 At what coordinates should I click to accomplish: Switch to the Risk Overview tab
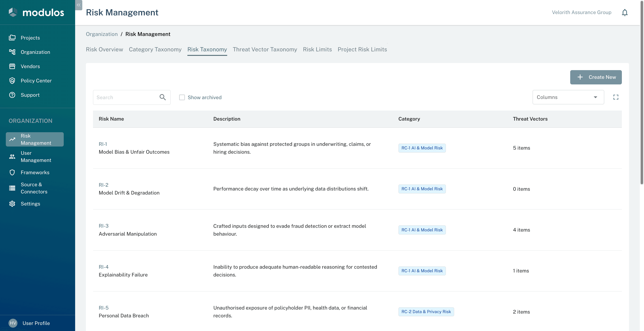click(104, 49)
